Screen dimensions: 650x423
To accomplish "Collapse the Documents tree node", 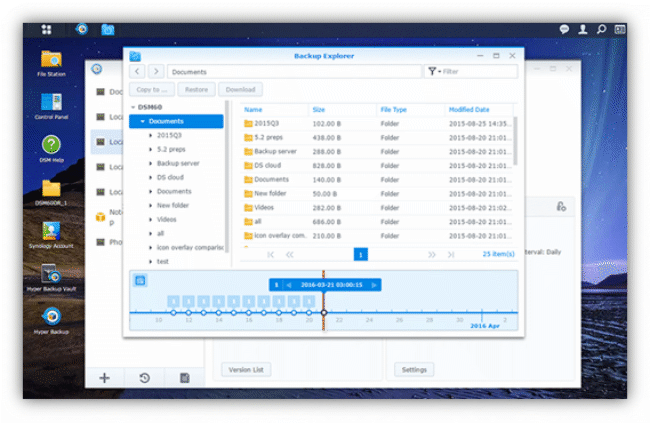I will point(143,121).
